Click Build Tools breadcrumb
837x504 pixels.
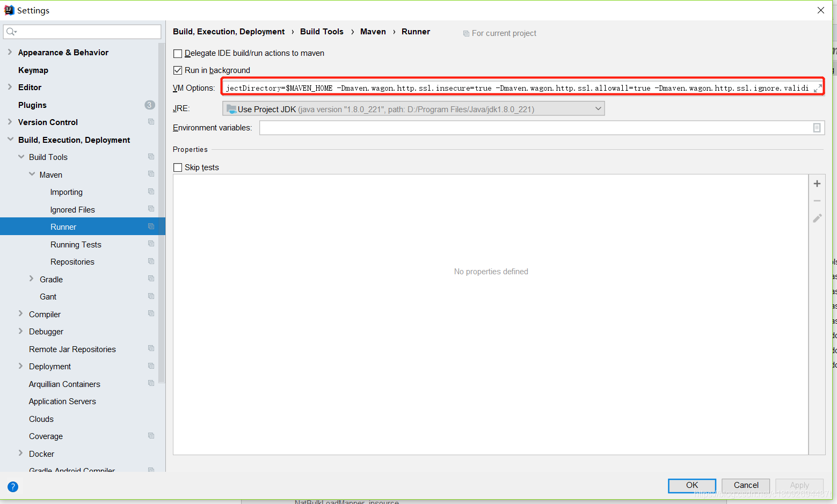(322, 32)
